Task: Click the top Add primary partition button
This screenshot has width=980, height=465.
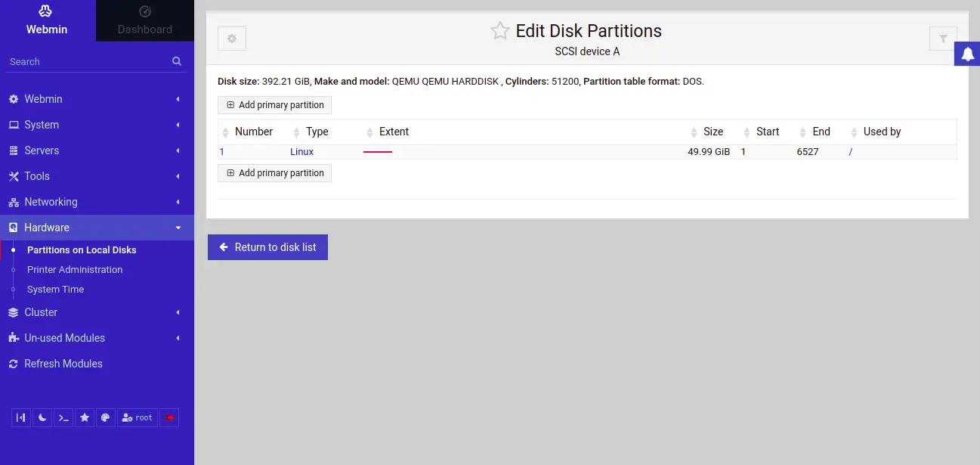Action: coord(274,105)
